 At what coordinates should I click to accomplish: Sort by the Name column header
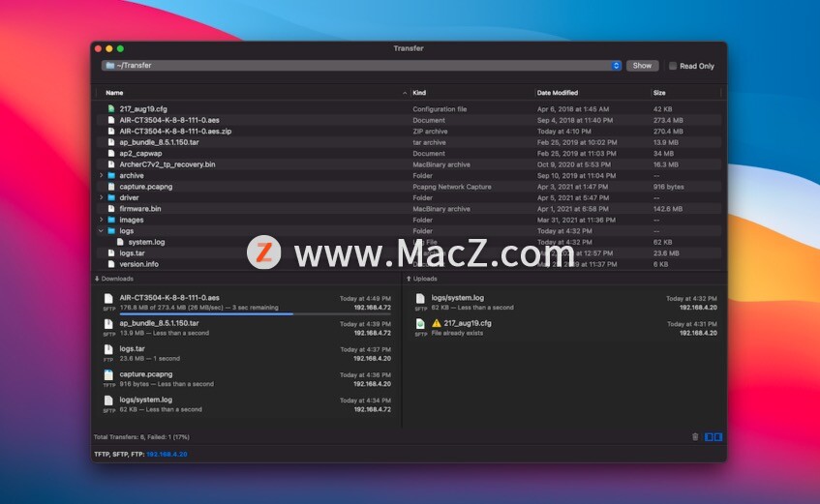[114, 93]
